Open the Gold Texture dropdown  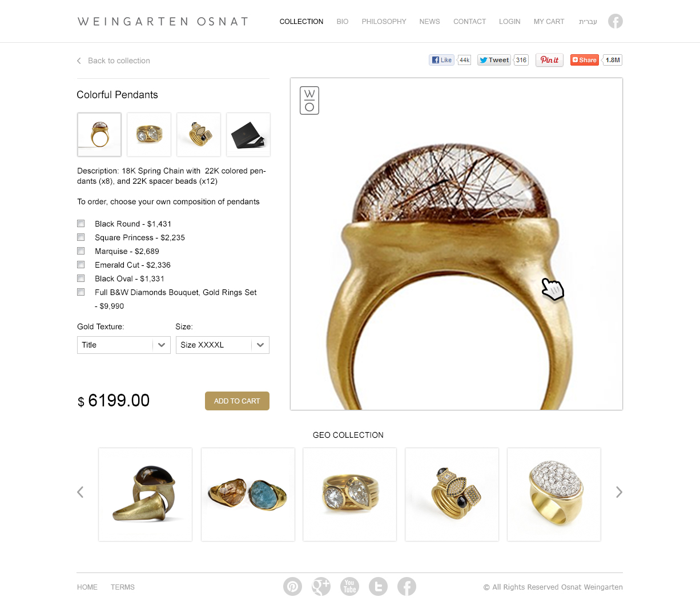124,345
